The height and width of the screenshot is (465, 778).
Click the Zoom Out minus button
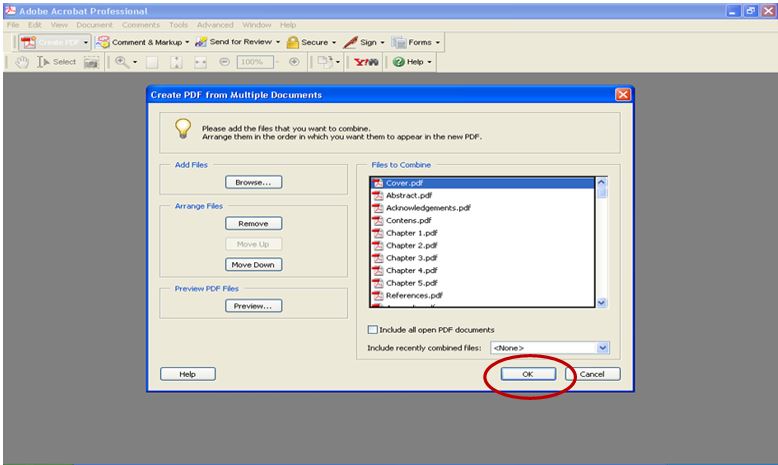click(224, 62)
